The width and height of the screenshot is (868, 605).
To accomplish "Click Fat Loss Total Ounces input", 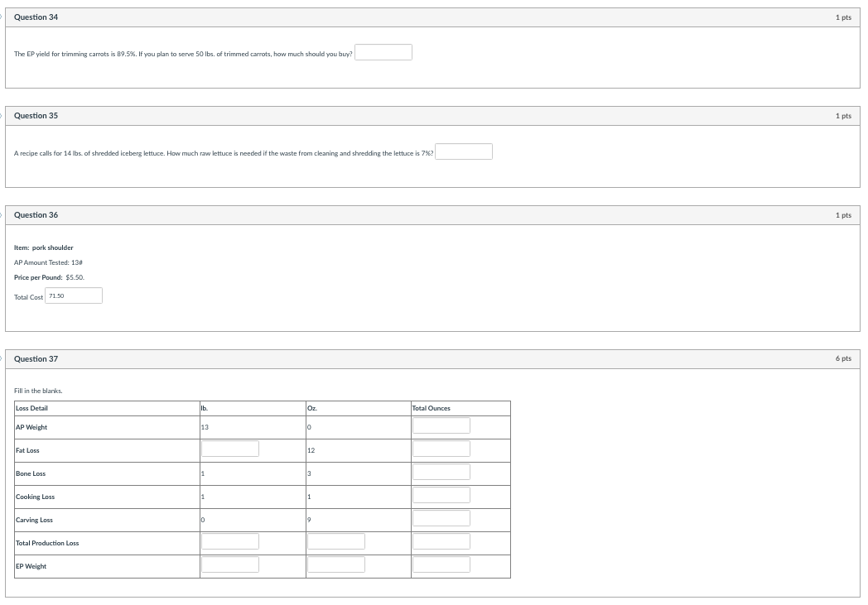I will point(441,449).
